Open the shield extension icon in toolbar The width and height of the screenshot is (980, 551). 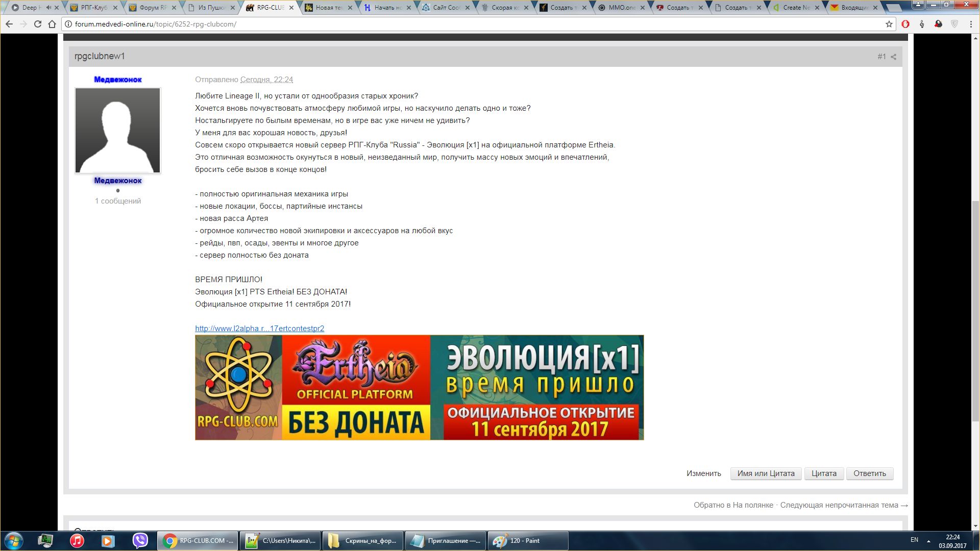[x=954, y=24]
